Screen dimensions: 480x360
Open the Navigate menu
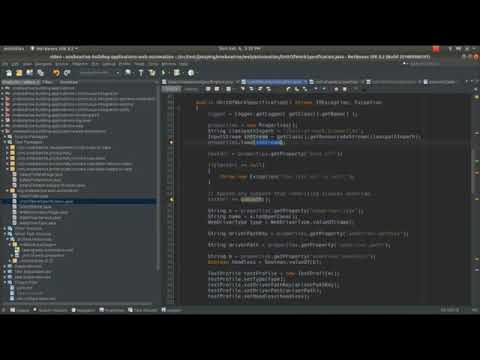[x=44, y=64]
